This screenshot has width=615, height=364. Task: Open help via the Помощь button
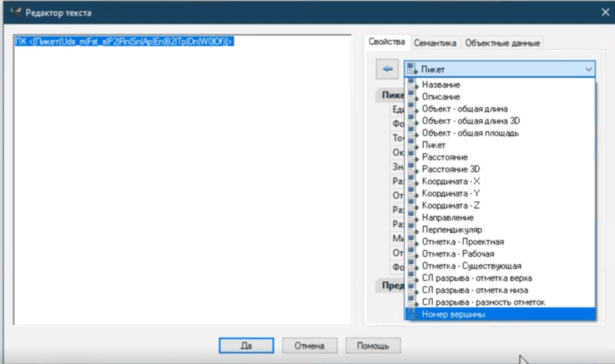373,345
